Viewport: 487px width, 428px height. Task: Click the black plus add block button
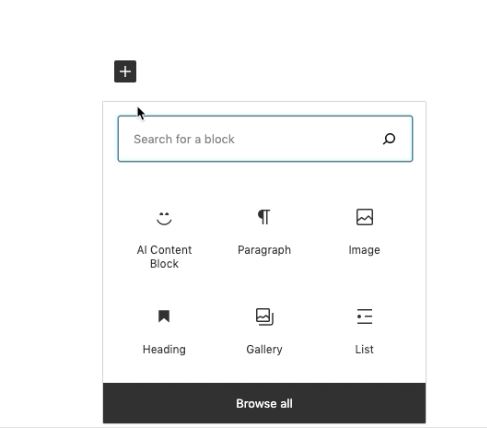click(125, 71)
